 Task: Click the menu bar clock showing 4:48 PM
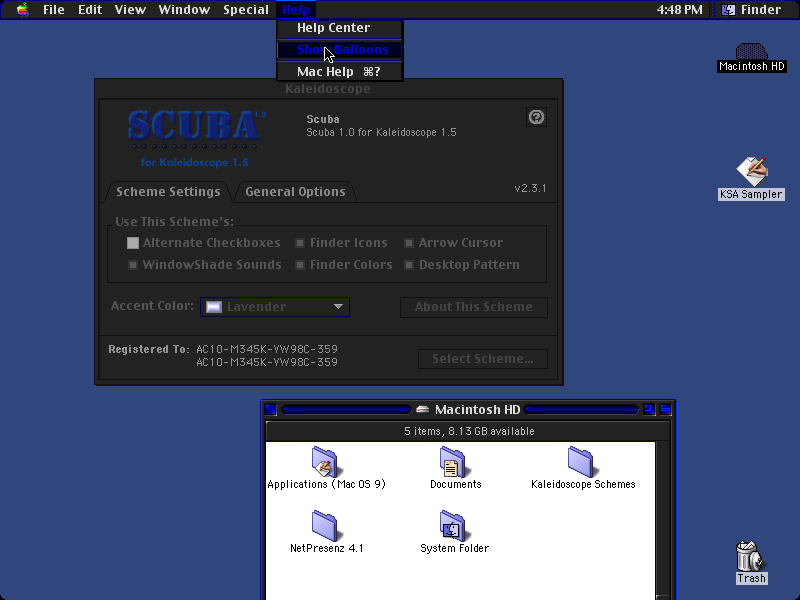(679, 10)
